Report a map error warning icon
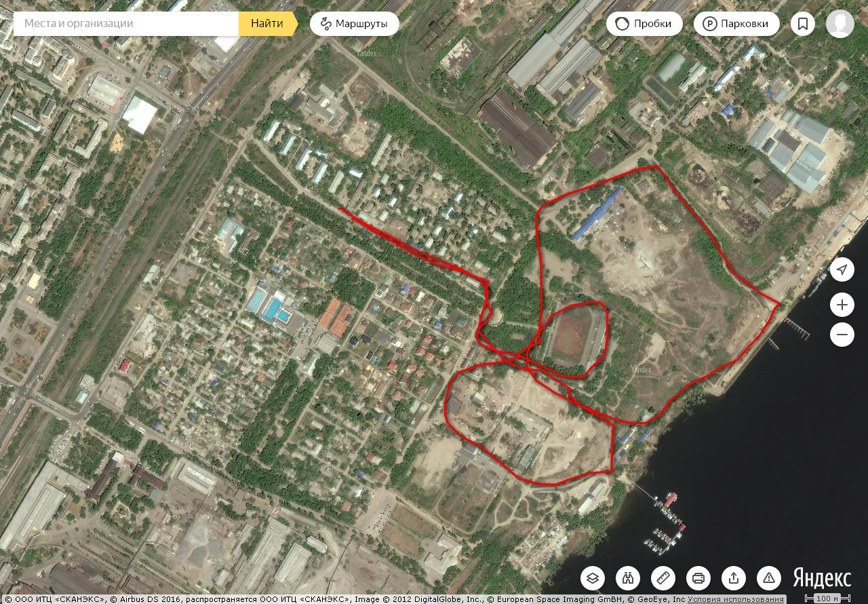Screen dimensions: 868x604 coord(769,578)
